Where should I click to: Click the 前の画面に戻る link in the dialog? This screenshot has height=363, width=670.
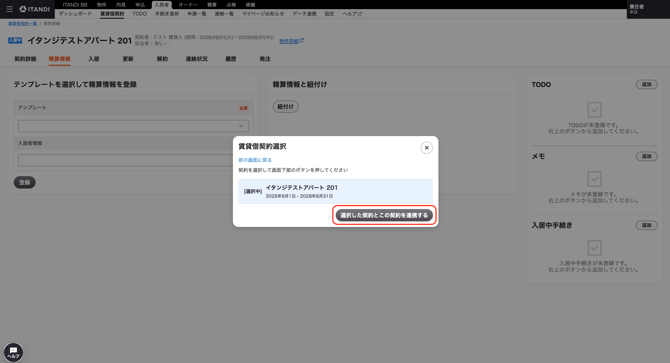click(x=255, y=160)
